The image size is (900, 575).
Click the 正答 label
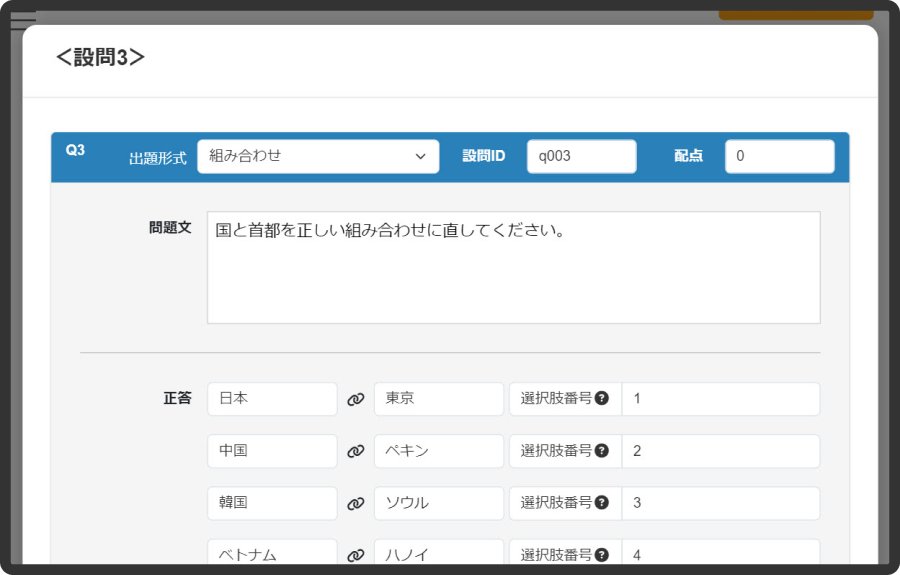(x=177, y=398)
